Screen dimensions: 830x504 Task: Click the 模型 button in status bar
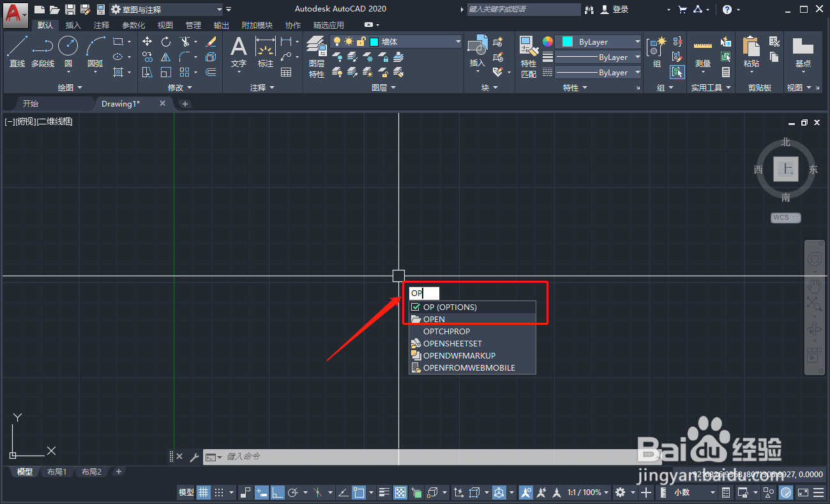click(x=186, y=493)
